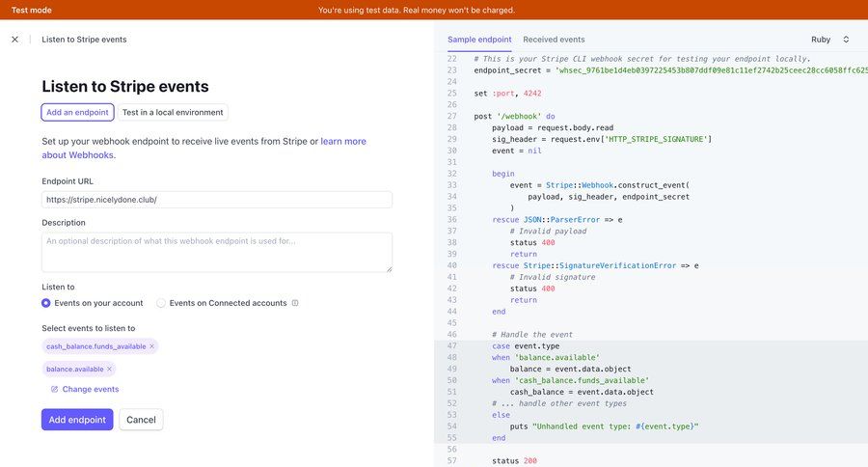Close the Listen to Stripe events dialog
The height and width of the screenshot is (467, 868).
pyautogui.click(x=14, y=40)
